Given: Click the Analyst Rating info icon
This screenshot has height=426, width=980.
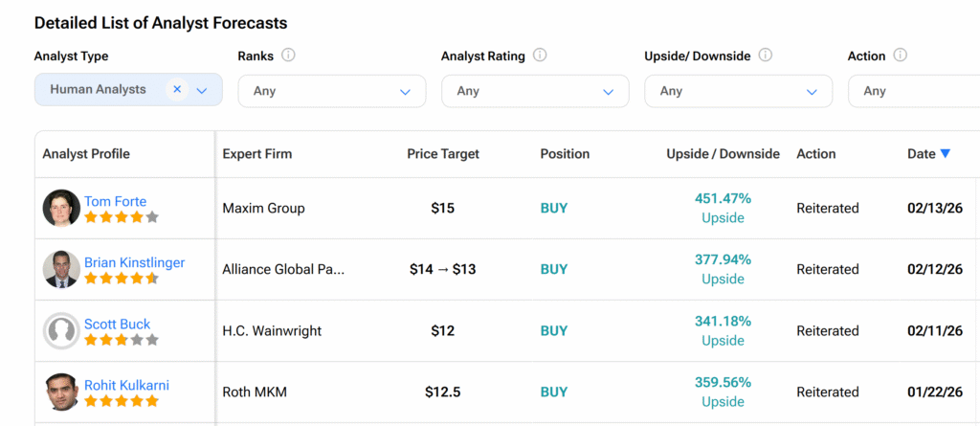Looking at the screenshot, I should pos(540,56).
